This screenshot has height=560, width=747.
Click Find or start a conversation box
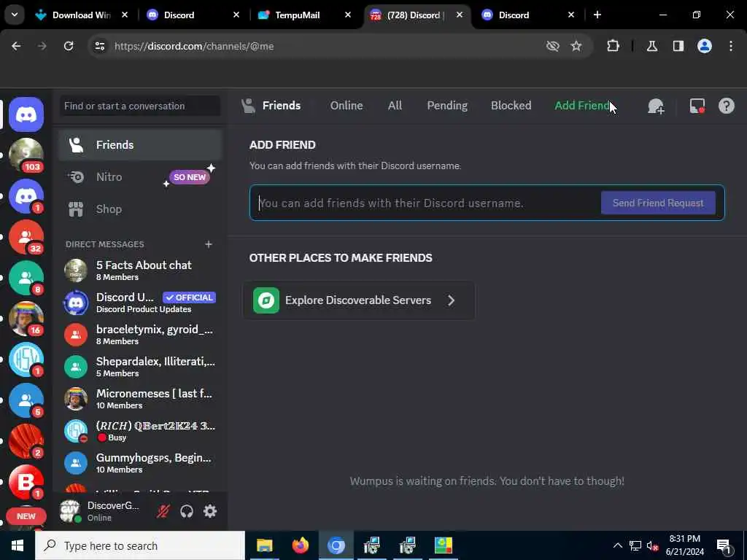tap(140, 106)
